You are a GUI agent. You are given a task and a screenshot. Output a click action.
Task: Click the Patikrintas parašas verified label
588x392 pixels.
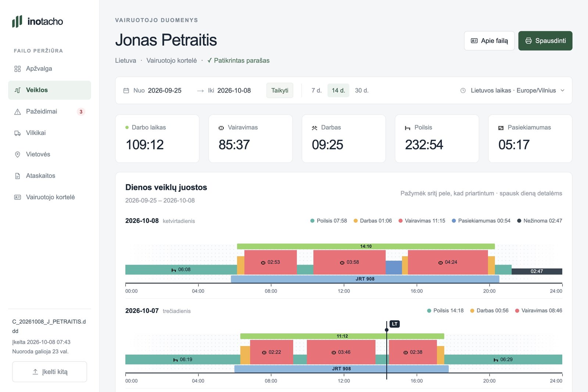tap(238, 61)
